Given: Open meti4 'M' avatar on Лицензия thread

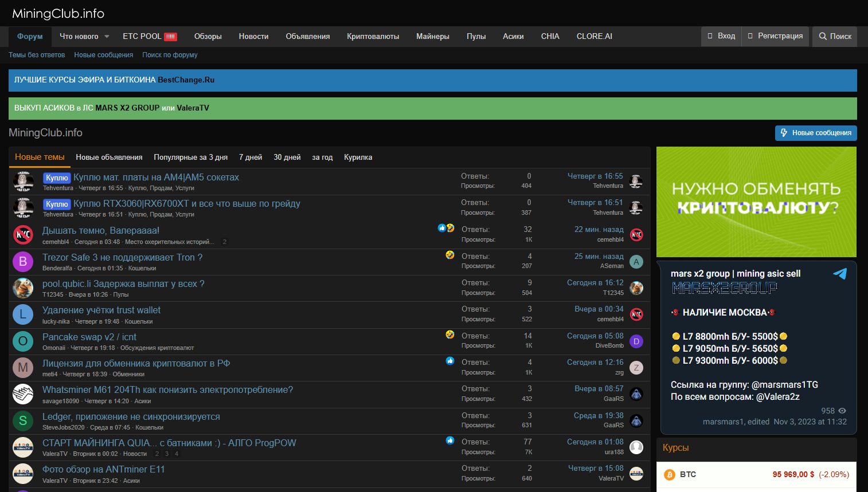Looking at the screenshot, I should [x=23, y=368].
